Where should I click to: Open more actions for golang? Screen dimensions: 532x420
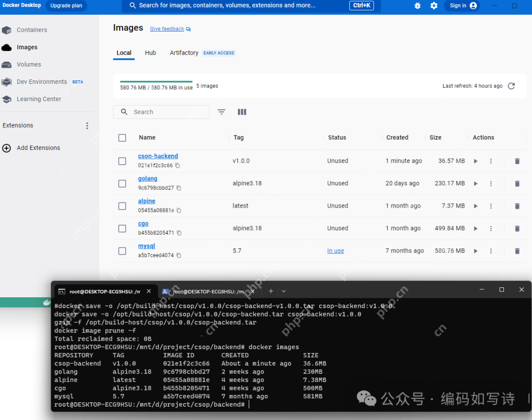click(491, 184)
